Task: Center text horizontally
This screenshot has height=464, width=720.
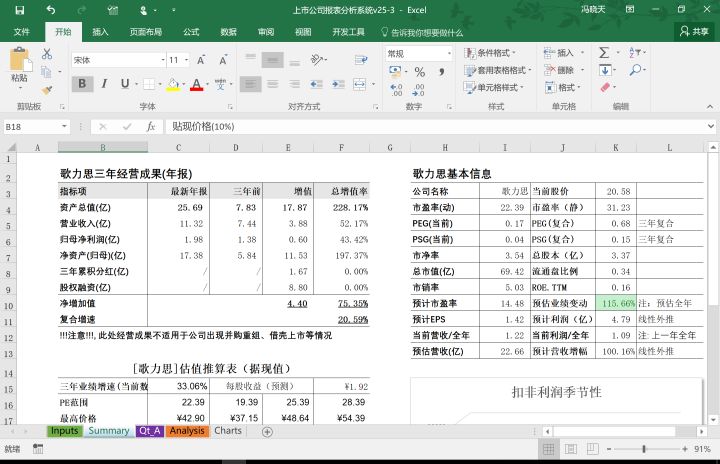Action: coord(273,84)
